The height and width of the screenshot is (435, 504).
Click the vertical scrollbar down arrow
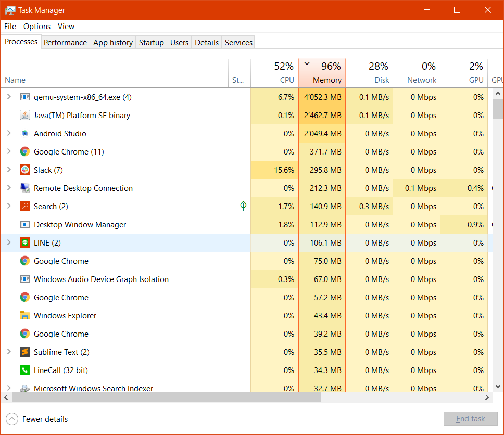pyautogui.click(x=498, y=386)
